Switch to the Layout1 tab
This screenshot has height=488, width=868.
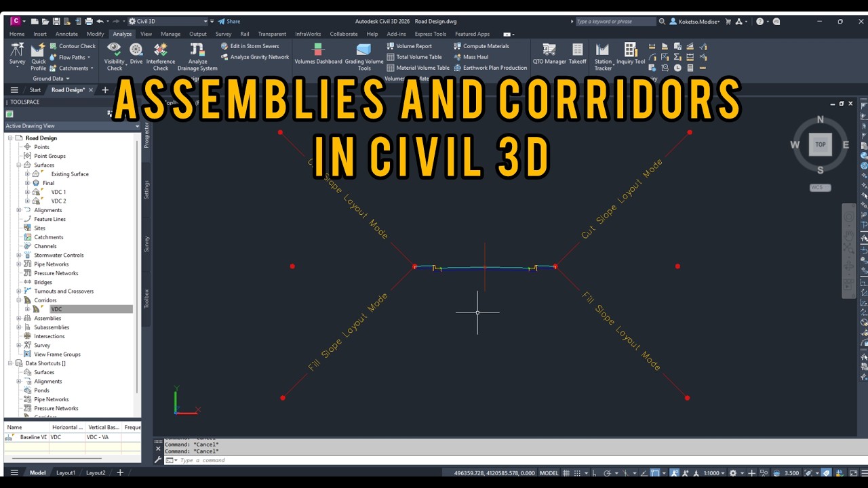(66, 473)
